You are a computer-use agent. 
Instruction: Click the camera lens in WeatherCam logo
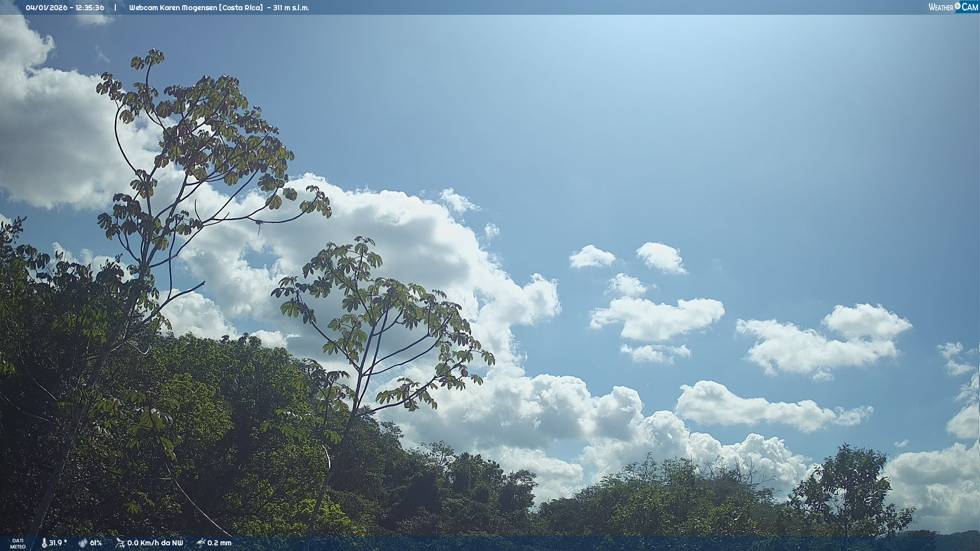coord(958,6)
